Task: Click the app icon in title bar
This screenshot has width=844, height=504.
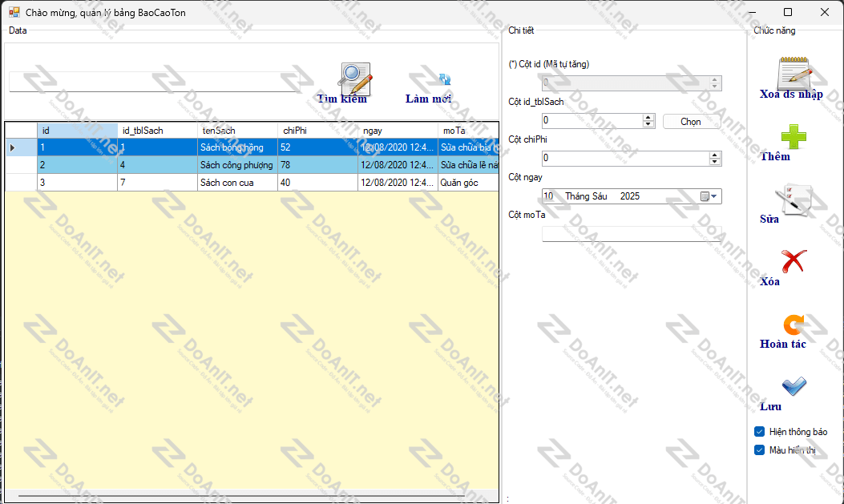Action: (14, 12)
